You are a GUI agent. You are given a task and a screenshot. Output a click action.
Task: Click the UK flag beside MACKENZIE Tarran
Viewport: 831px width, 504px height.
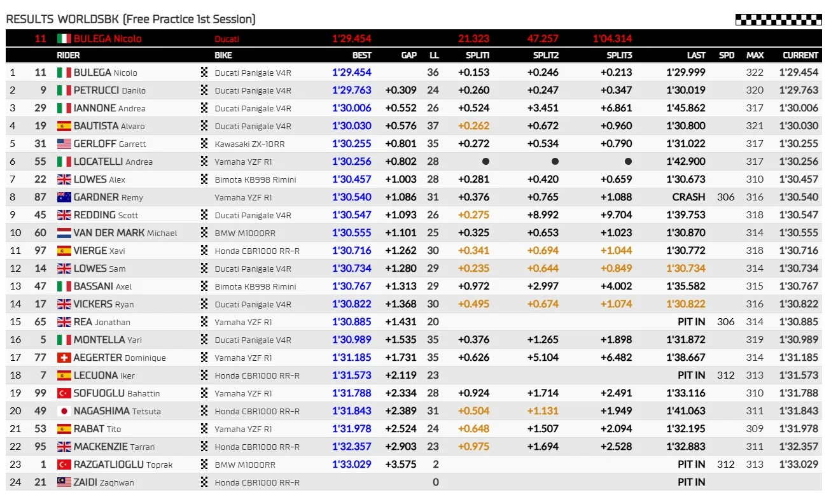coord(64,447)
